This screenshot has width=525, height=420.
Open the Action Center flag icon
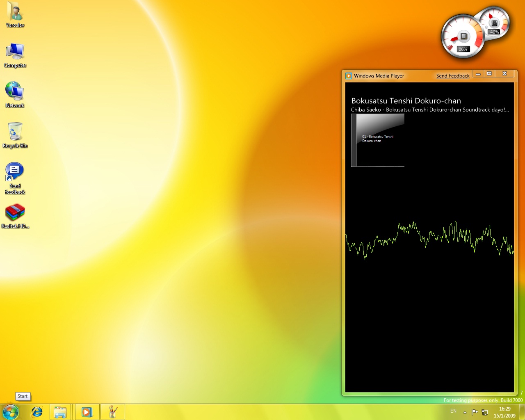coord(475,412)
